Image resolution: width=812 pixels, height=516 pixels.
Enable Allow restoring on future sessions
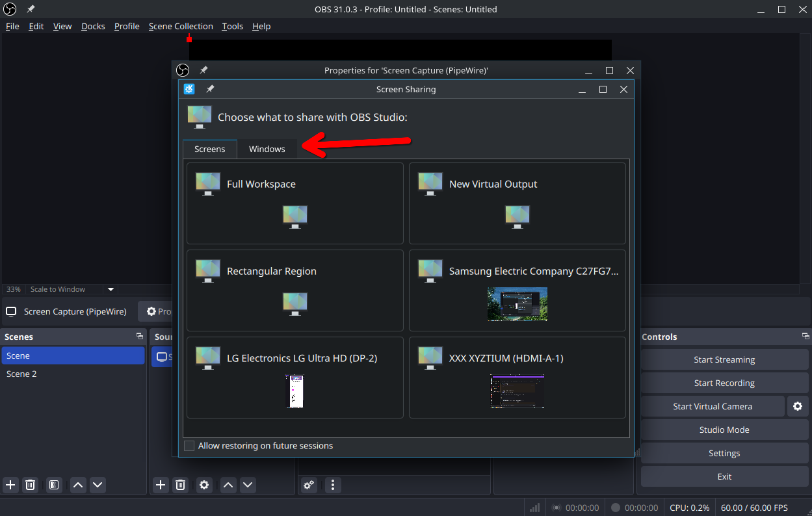tap(189, 446)
